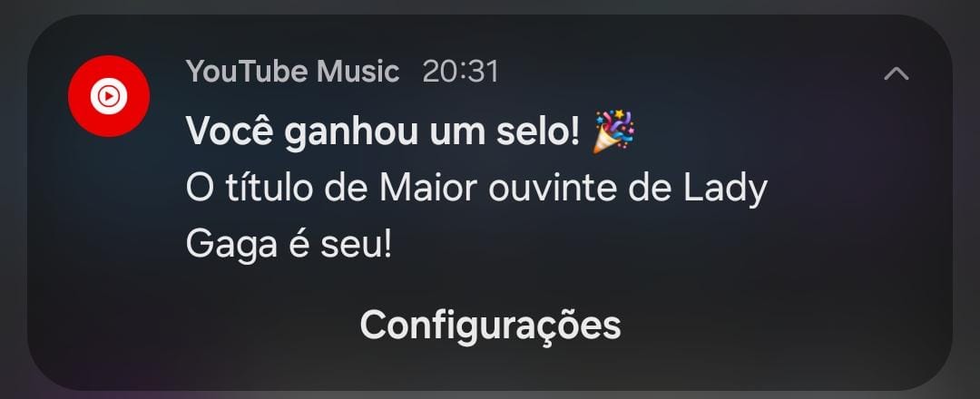Click the 20:31 notification timestamp

point(461,71)
